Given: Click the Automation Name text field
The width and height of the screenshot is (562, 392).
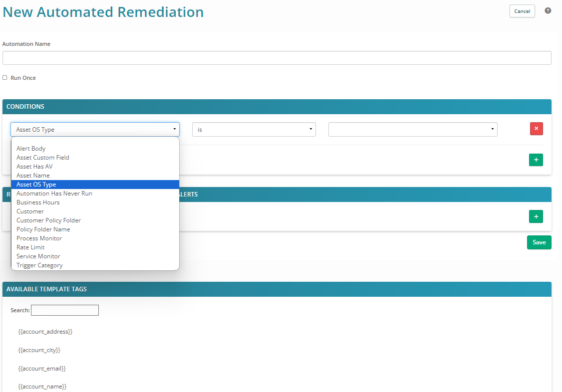Looking at the screenshot, I should click(277, 58).
